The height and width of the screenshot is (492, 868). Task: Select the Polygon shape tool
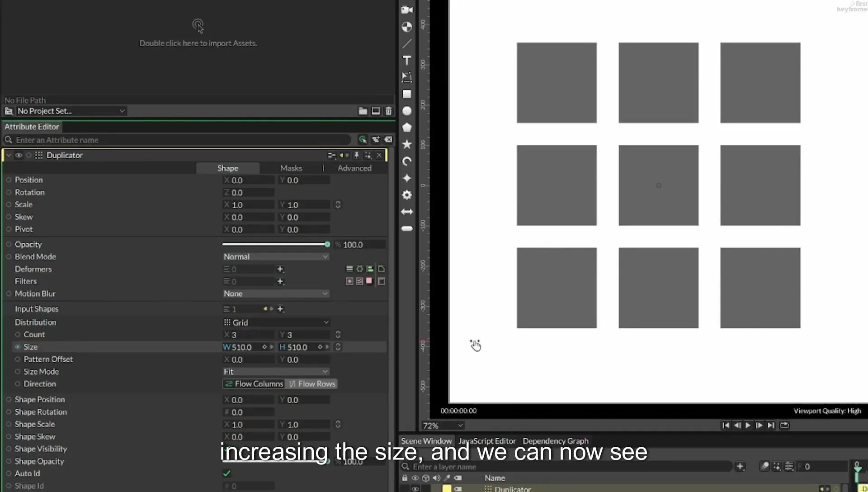407,128
